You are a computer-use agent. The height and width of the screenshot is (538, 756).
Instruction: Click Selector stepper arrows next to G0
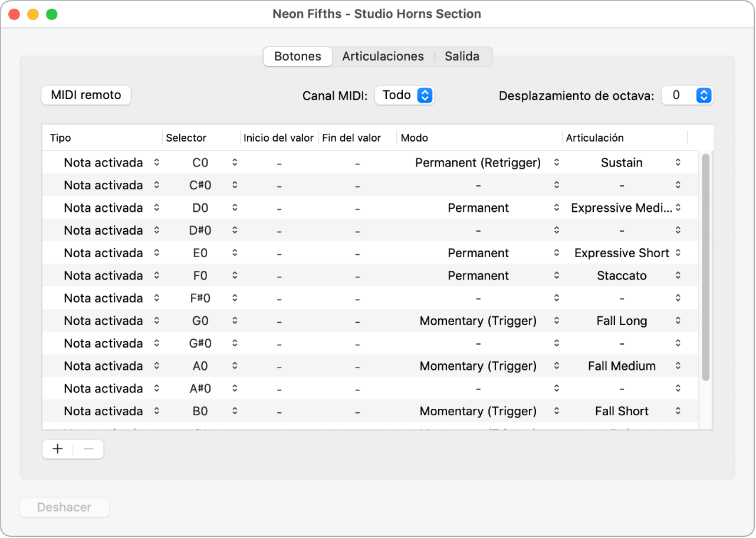tap(235, 321)
